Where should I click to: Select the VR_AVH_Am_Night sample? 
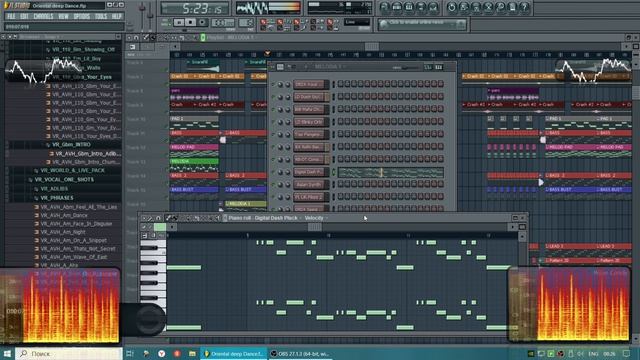coord(62,232)
